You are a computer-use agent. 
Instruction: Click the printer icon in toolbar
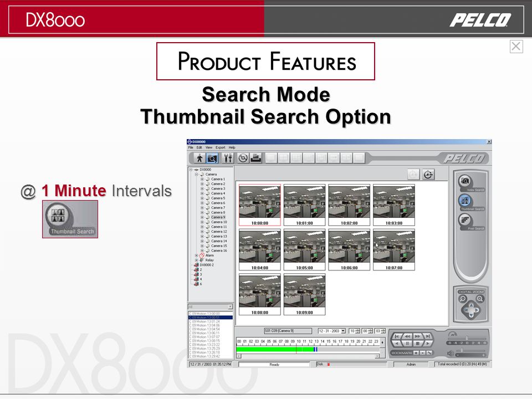pyautogui.click(x=256, y=158)
